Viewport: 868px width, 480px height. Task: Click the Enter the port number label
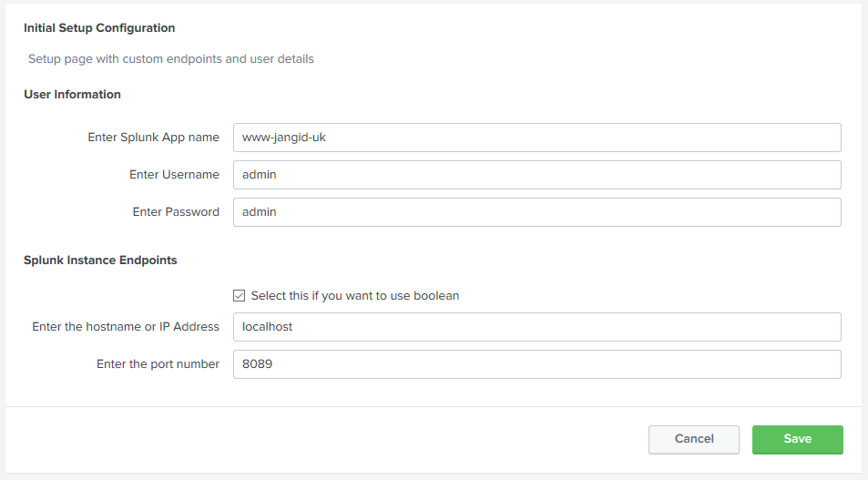tap(158, 364)
